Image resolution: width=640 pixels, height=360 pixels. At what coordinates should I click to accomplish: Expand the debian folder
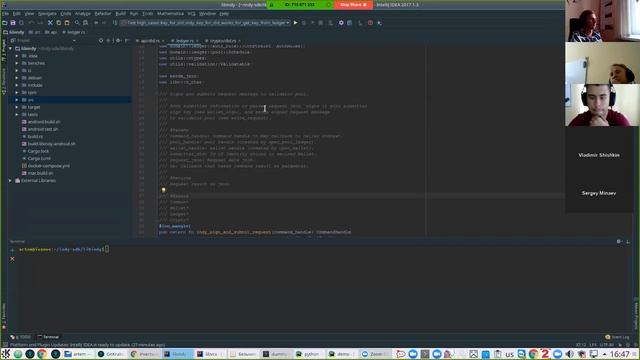[x=17, y=78]
